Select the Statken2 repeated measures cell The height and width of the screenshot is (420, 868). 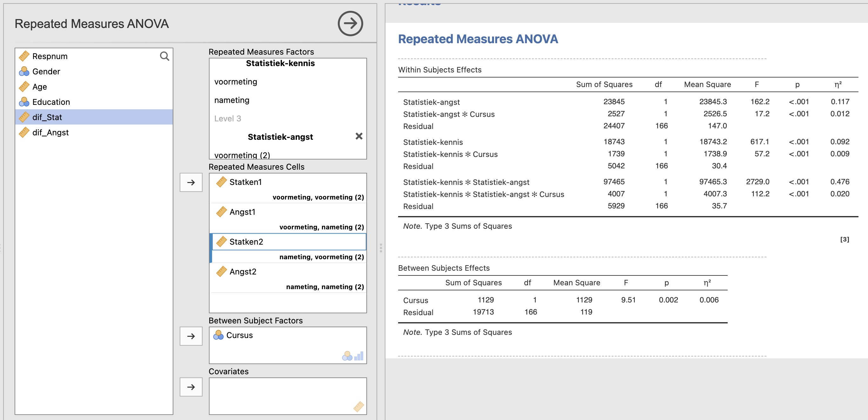tap(246, 242)
